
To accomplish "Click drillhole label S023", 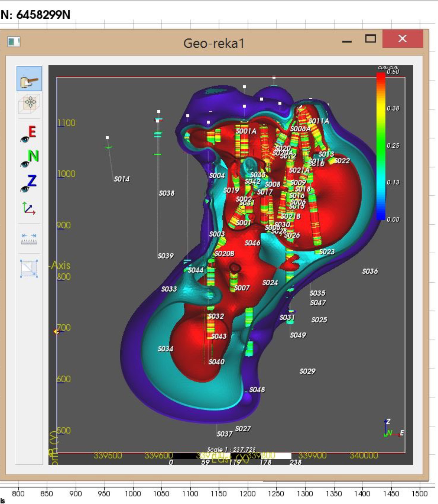I will [x=327, y=252].
